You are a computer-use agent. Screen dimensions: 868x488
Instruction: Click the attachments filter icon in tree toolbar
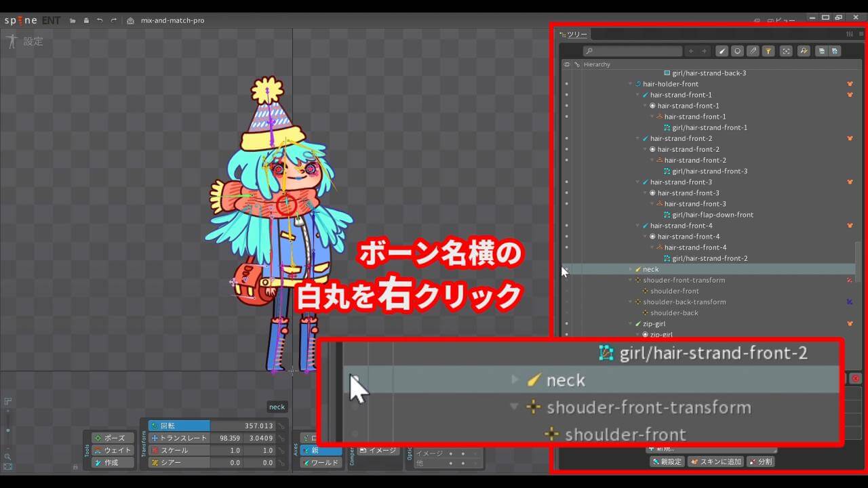(753, 51)
